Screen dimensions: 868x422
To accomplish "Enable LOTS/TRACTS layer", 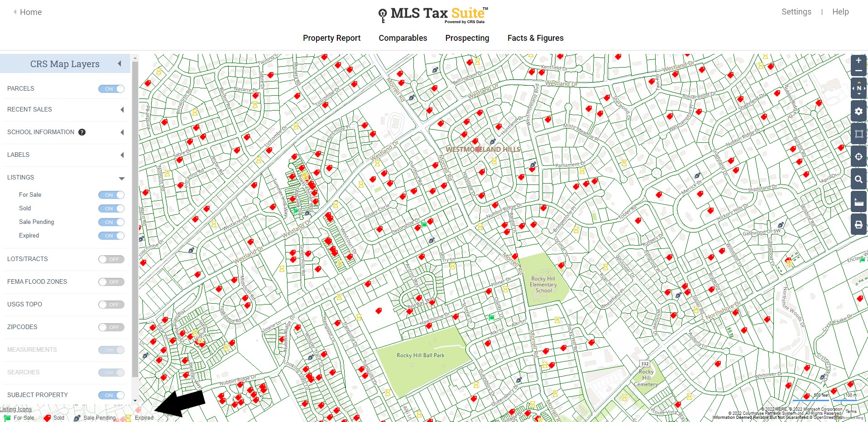I will [x=111, y=259].
